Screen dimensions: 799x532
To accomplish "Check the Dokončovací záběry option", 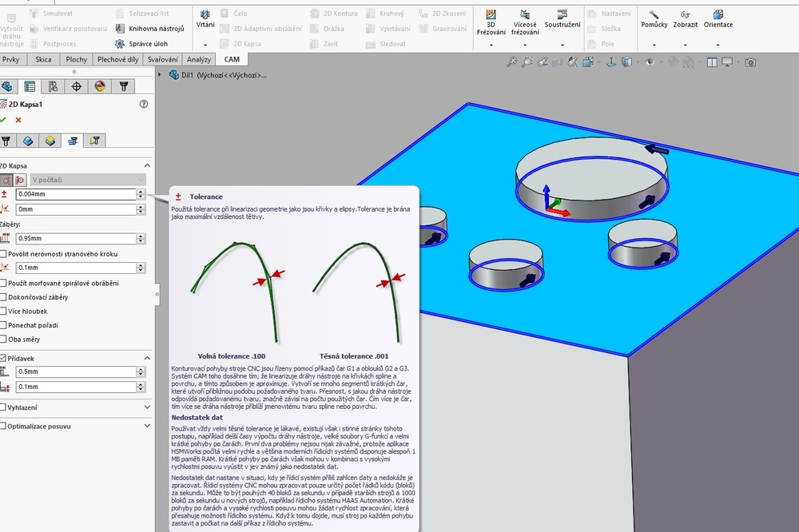I will pos(4,297).
